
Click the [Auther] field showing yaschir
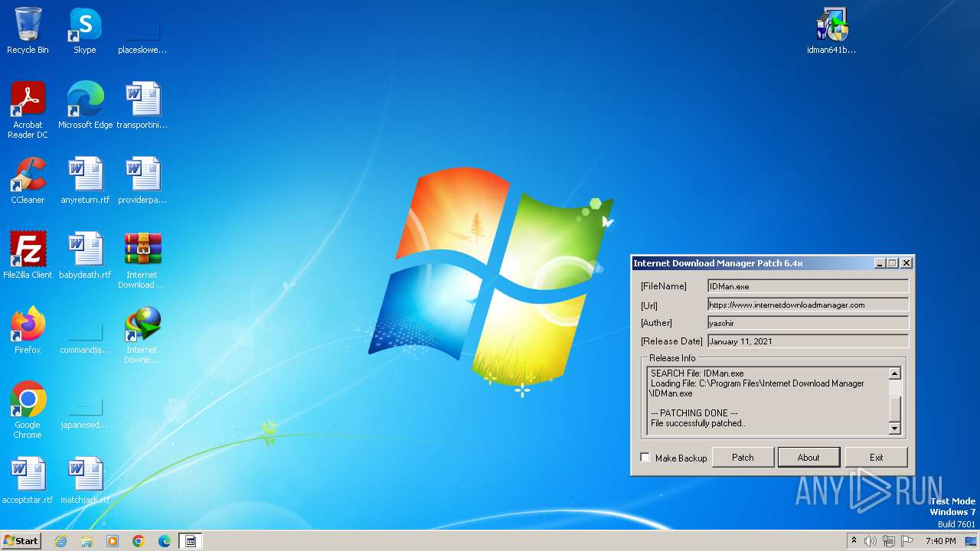808,323
